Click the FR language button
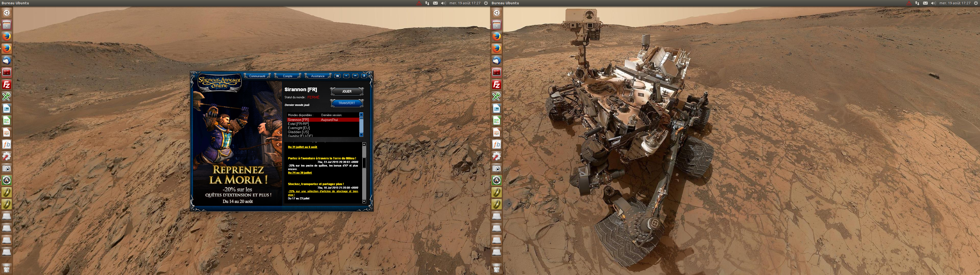Viewport: 980px width, 275px height. tap(337, 76)
